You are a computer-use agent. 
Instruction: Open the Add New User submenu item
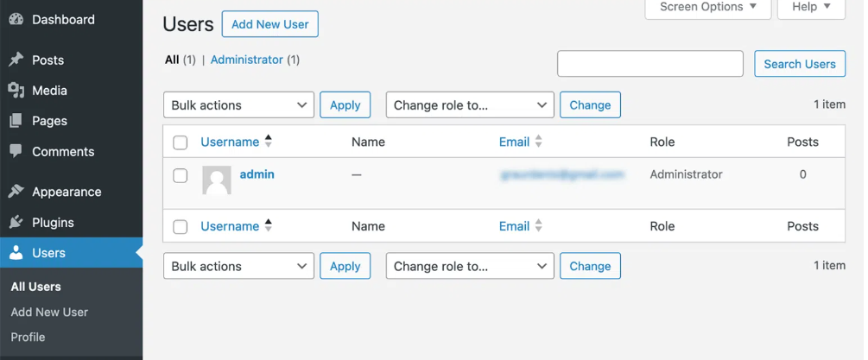49,312
